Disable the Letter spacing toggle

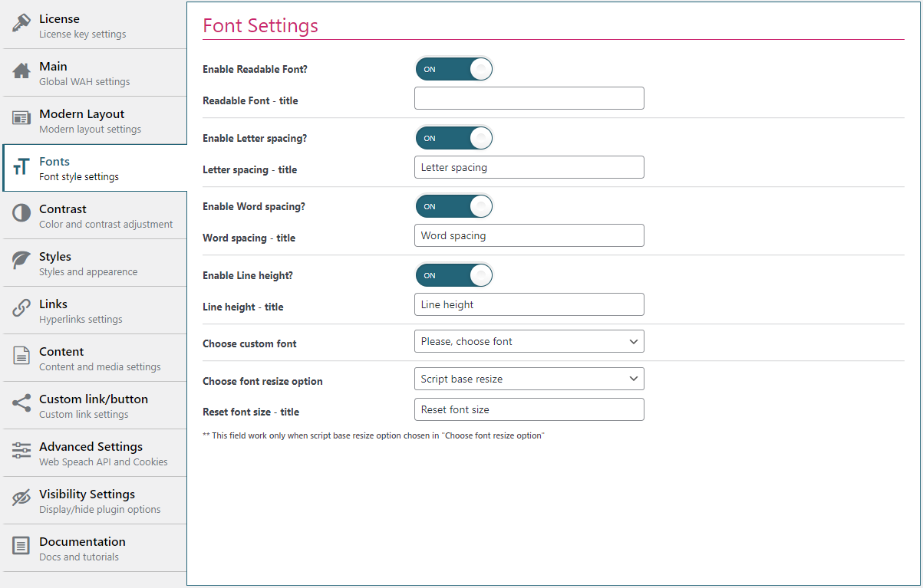[x=453, y=138]
